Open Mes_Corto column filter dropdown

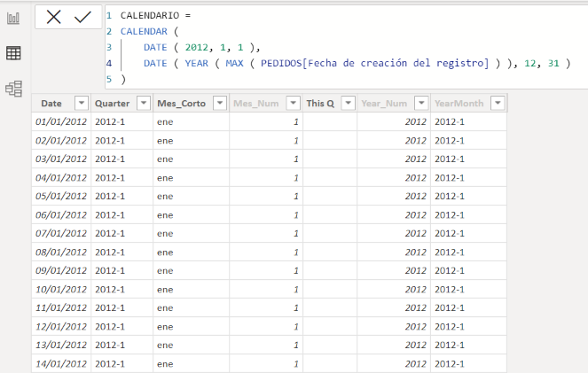coord(220,103)
